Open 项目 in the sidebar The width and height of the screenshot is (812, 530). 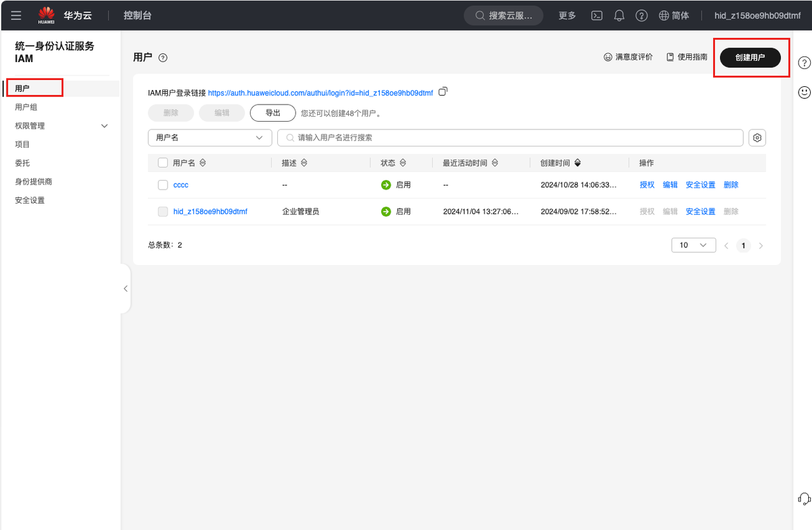tap(22, 145)
